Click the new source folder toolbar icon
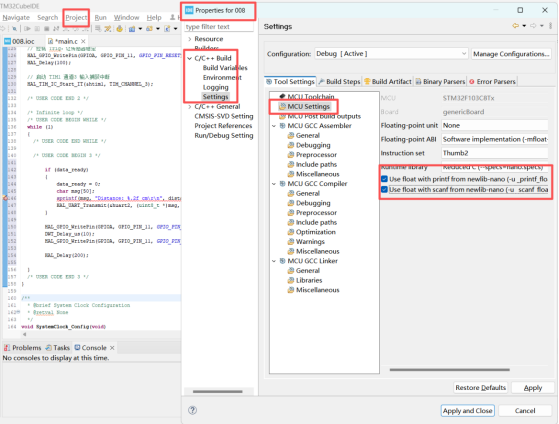Screen dimensions: 559x424 click(149, 29)
